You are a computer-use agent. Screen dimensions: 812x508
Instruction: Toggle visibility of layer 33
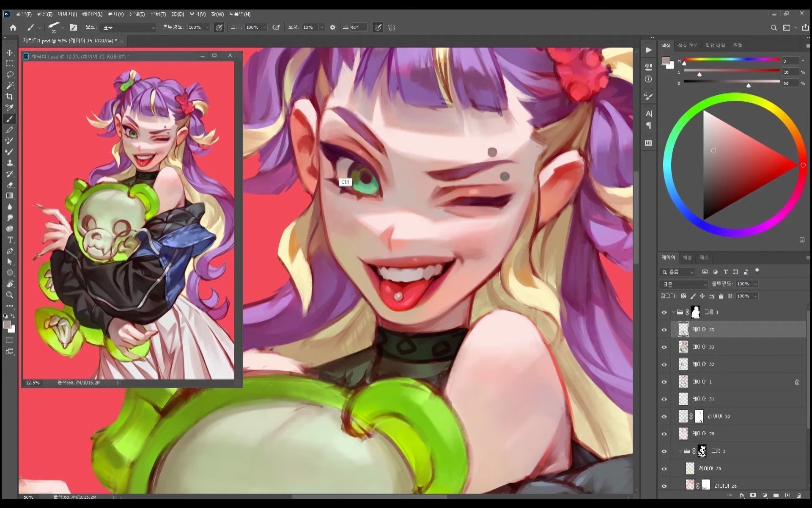click(664, 347)
